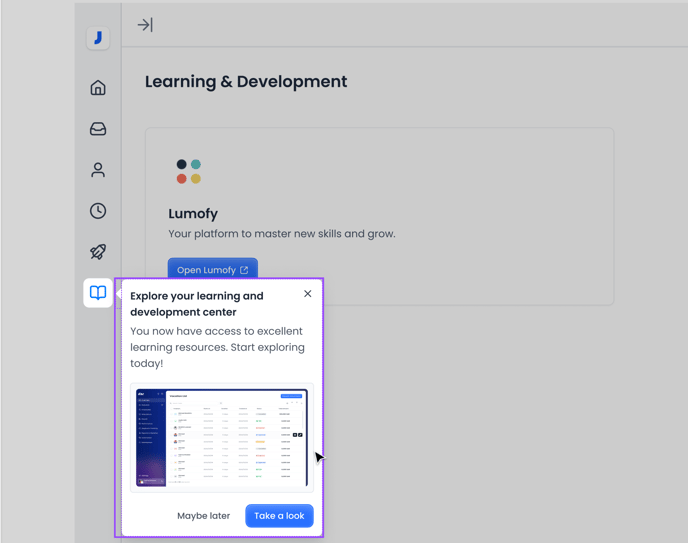Click the popup text about learning resources
The height and width of the screenshot is (543, 688).
217,347
